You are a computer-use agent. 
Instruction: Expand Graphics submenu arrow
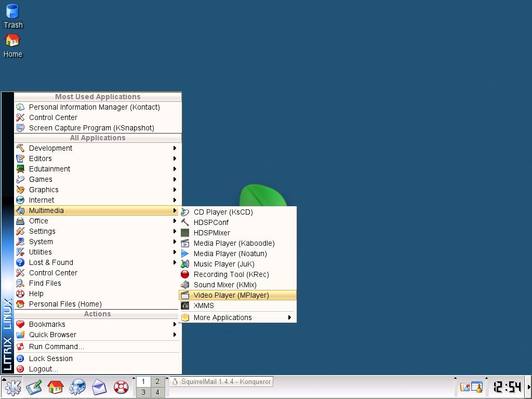click(175, 190)
